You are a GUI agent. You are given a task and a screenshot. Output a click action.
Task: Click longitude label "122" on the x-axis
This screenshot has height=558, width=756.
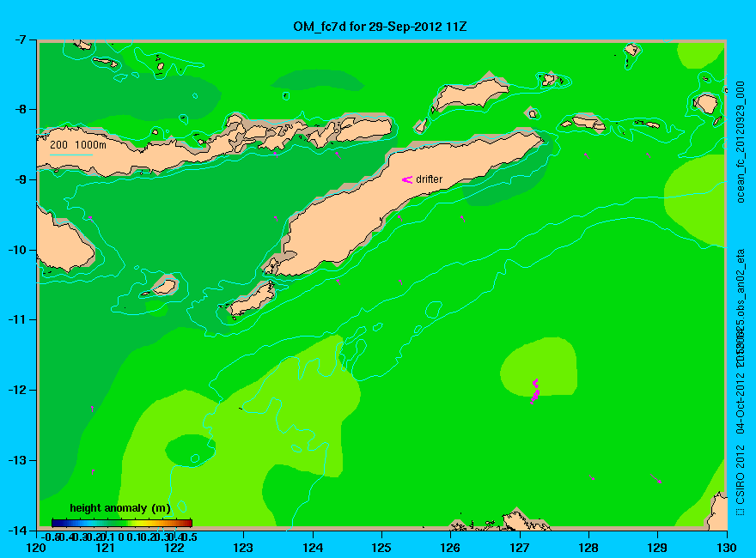point(174,548)
